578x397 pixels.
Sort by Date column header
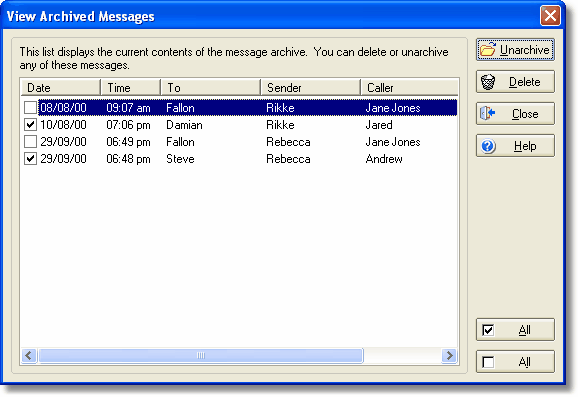60,88
